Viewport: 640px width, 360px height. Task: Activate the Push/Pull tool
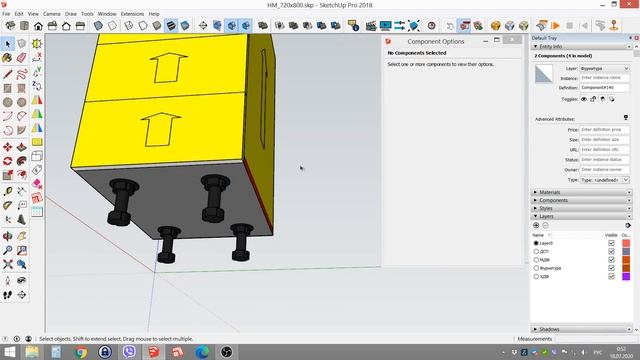coord(22,147)
